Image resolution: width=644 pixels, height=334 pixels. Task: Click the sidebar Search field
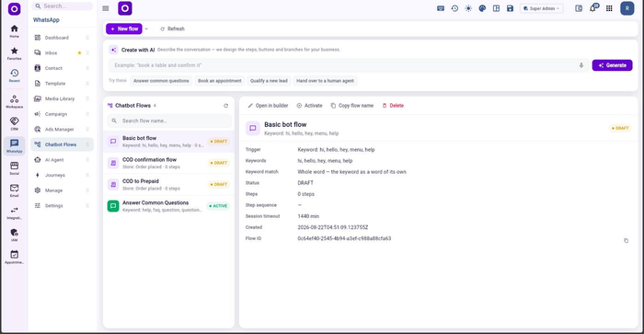[63, 6]
